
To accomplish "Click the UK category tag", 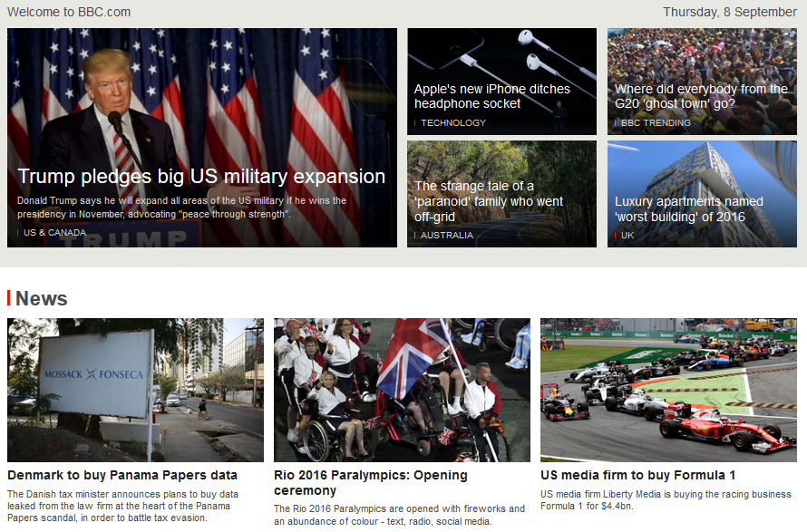I will click(x=627, y=236).
